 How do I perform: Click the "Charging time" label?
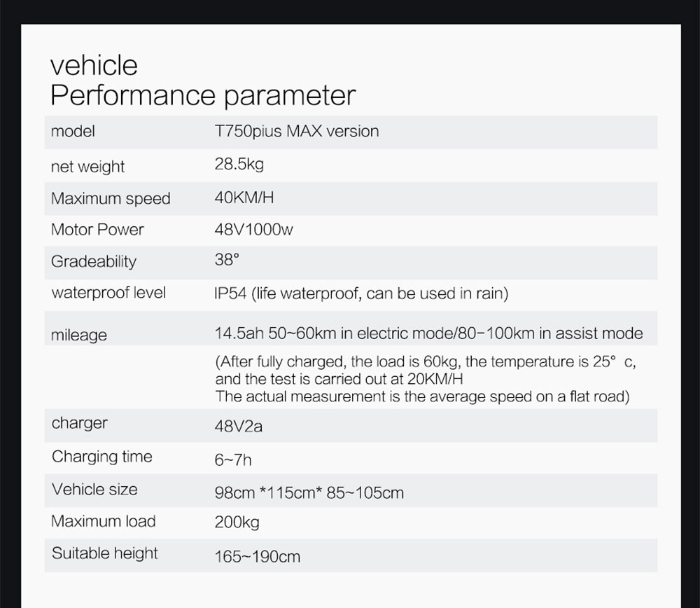(102, 457)
